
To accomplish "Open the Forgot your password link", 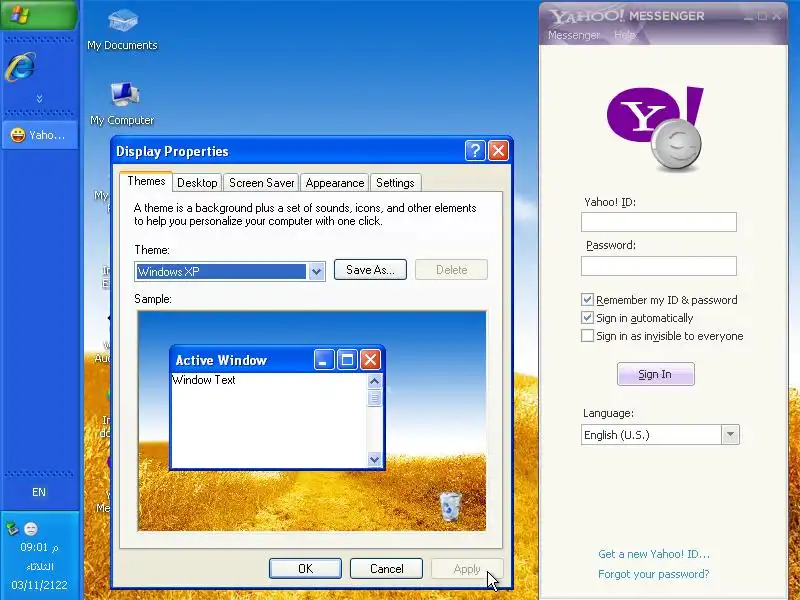I will pos(654,574).
